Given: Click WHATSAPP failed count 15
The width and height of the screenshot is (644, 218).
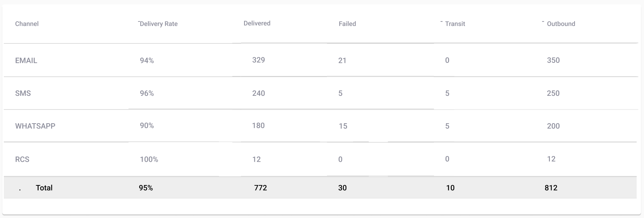Looking at the screenshot, I should tap(343, 126).
